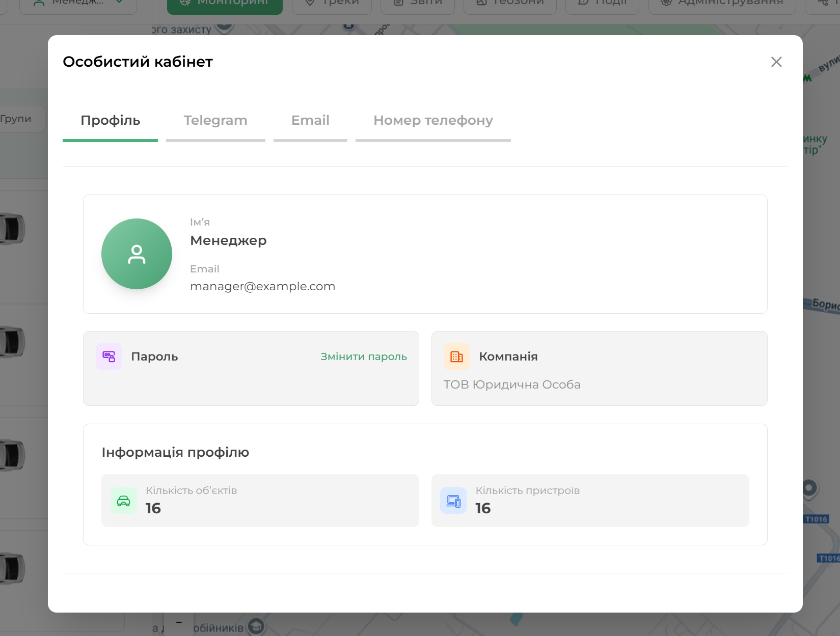Click the manager@example.com email text
840x636 pixels.
point(262,287)
